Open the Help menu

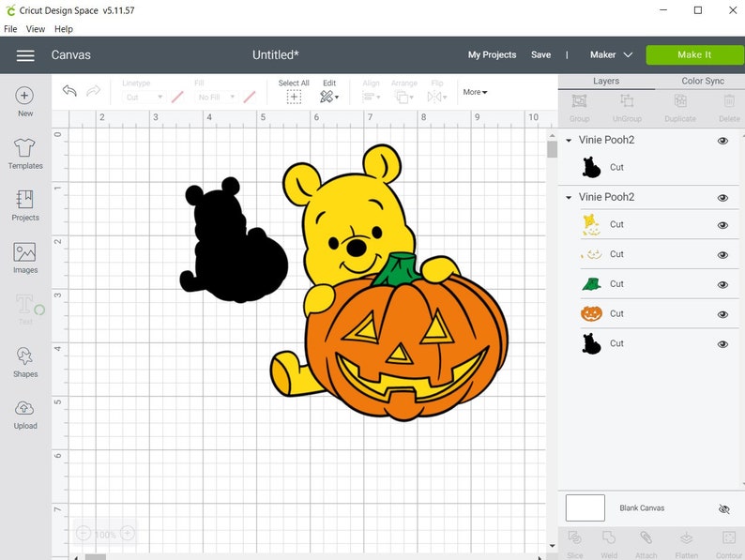coord(64,29)
